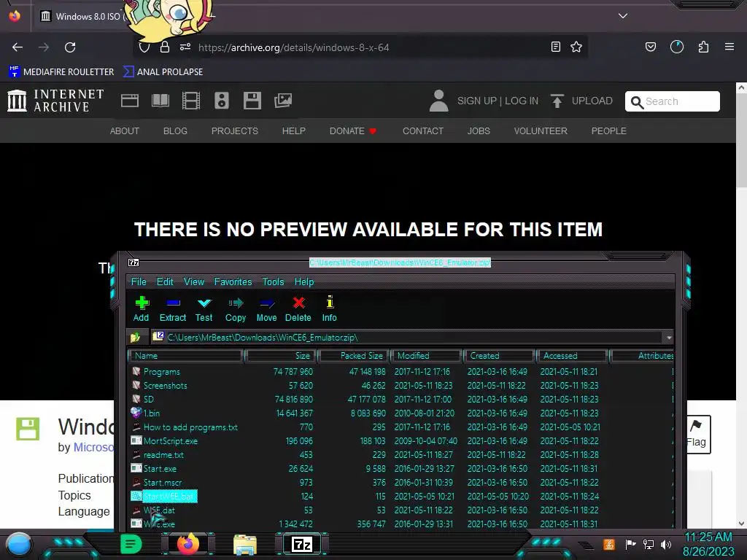747x560 pixels.
Task: Open the list-all-tabs chevron dropdown
Action: [623, 16]
